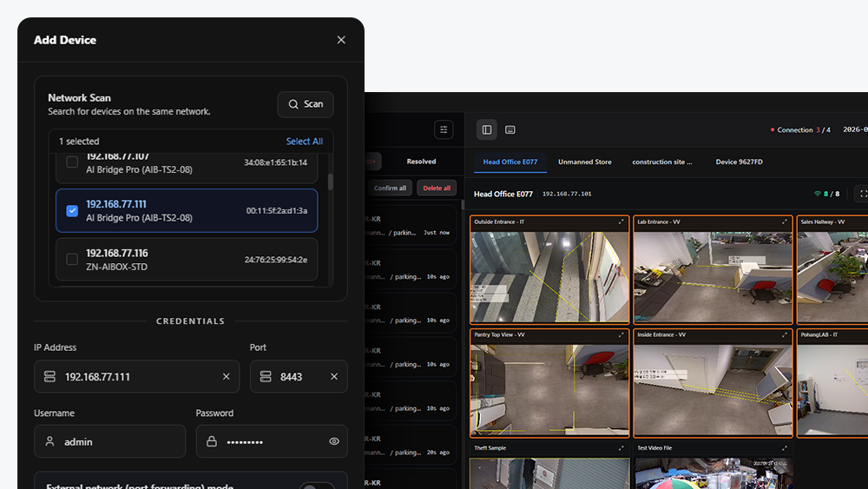This screenshot has height=489, width=868.
Task: Open the 20s ago parking event
Action: point(411,446)
